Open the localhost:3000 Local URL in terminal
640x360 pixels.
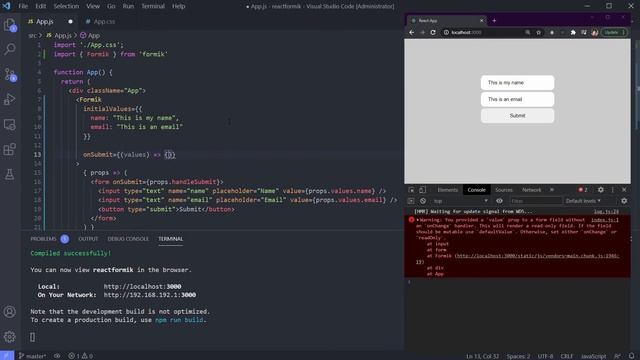tap(142, 287)
